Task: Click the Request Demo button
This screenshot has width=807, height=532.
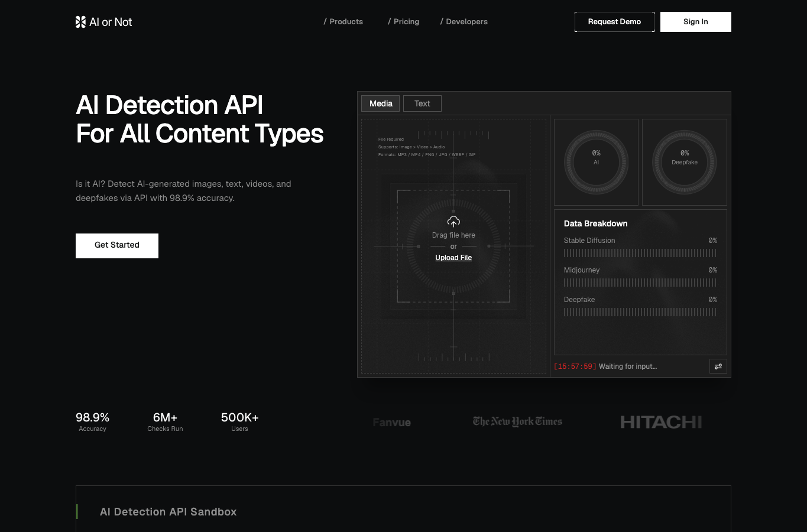Action: [614, 22]
